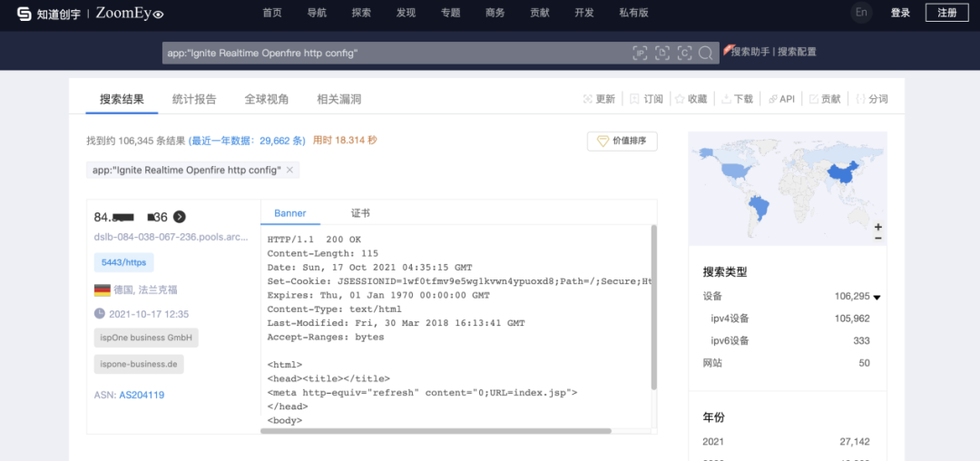Click the ZoomEye logo

tap(130, 13)
